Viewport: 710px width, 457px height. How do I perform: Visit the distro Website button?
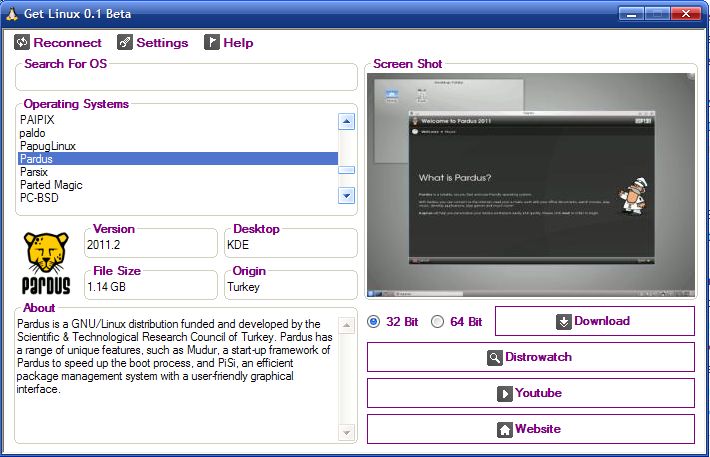coord(531,429)
